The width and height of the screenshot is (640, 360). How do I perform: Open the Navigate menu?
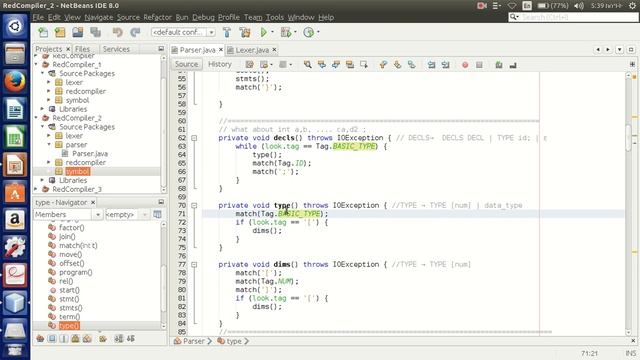99,17
